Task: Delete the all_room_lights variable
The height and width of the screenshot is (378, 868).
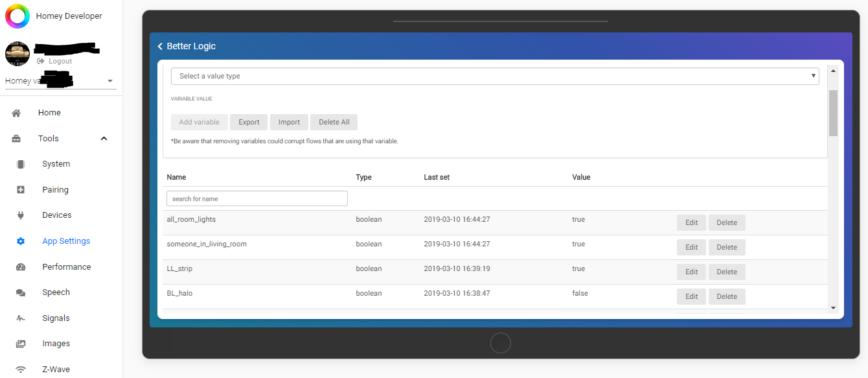Action: [727, 222]
